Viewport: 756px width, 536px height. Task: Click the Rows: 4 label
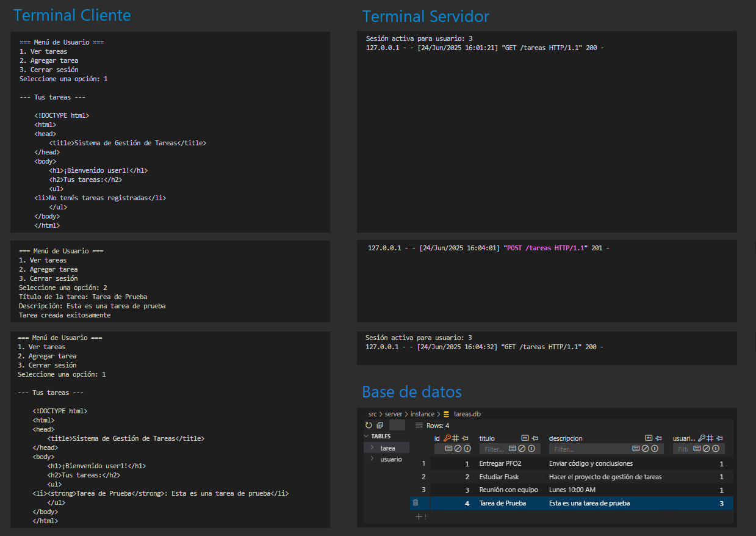(437, 426)
